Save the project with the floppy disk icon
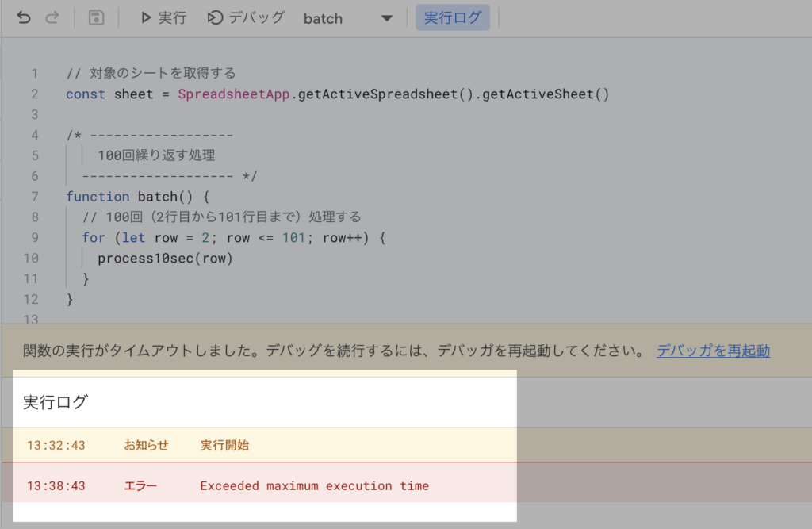 coord(96,17)
